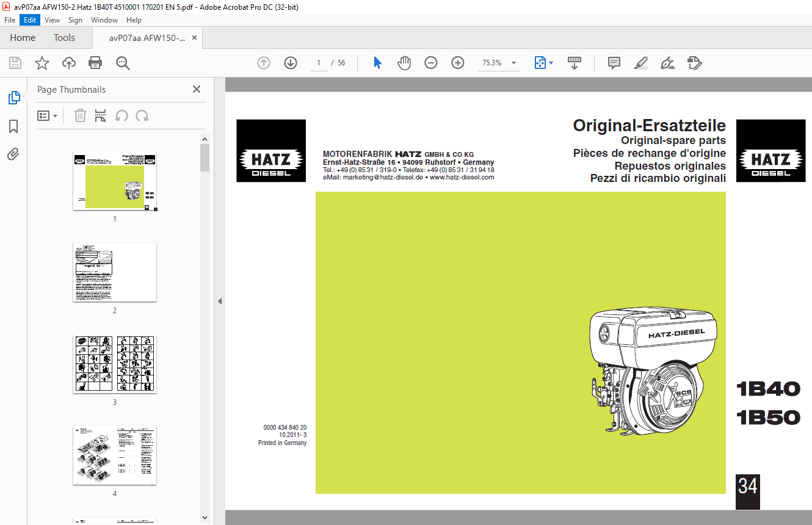Print the document with printer icon
812x525 pixels.
[95, 63]
